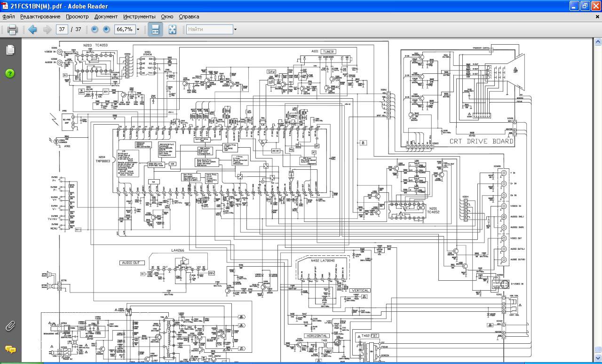Screen dimensions: 602x364
Task: Click the next page arrow
Action: [47, 29]
